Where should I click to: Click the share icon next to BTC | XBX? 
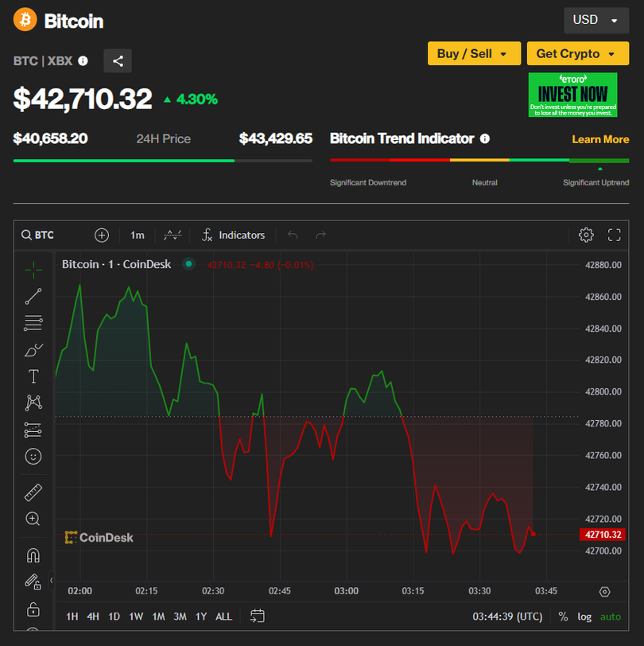118,60
